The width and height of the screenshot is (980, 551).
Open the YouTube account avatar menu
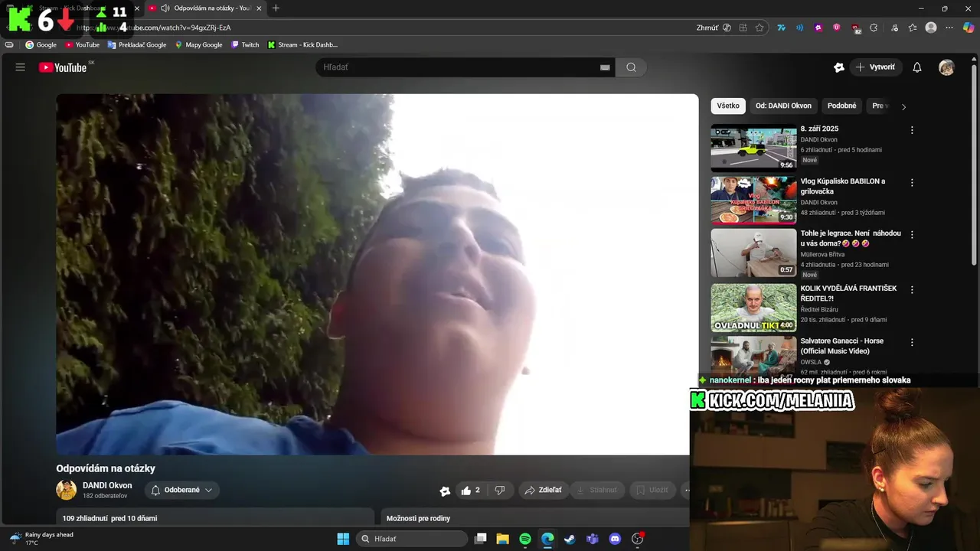[947, 67]
